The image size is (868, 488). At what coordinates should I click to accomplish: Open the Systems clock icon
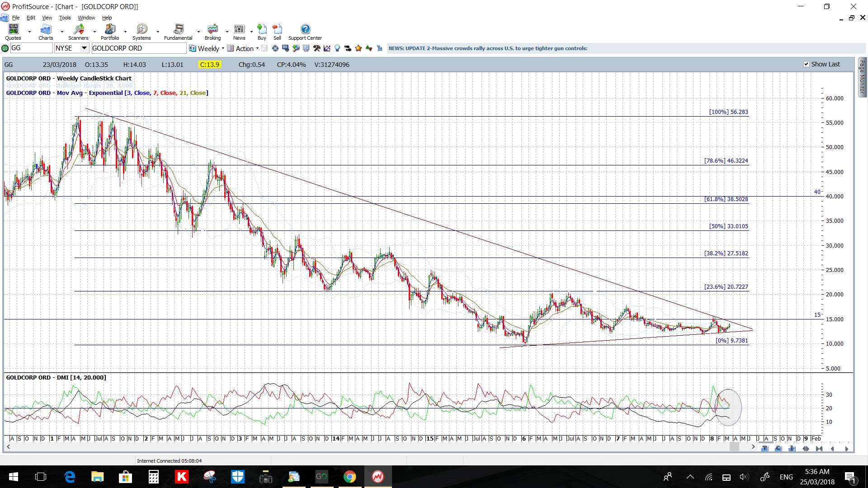pyautogui.click(x=142, y=29)
